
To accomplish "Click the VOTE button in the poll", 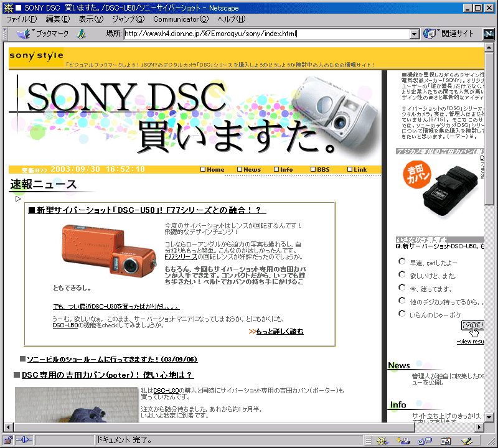I will (x=472, y=325).
